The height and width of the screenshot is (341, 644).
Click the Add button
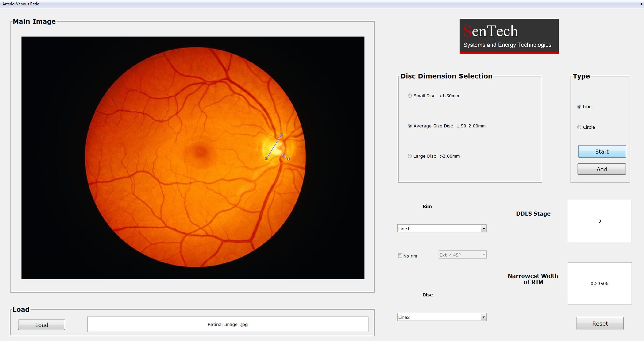click(601, 169)
